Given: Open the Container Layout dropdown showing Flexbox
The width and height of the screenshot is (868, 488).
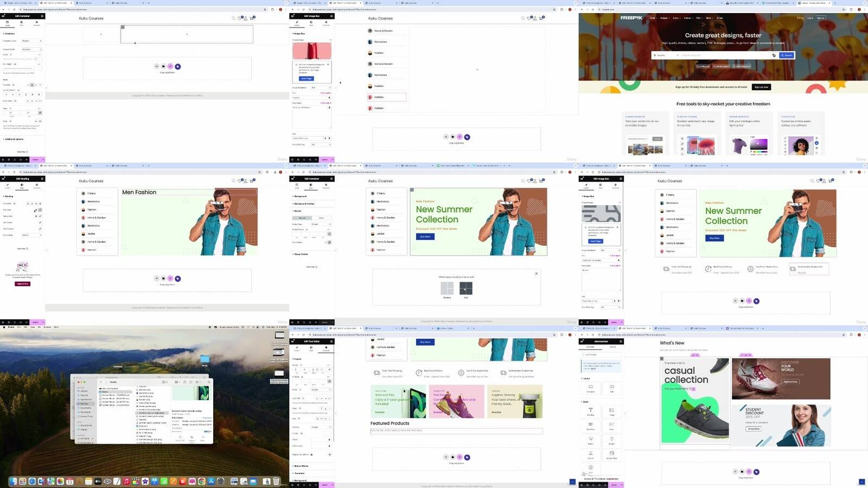Looking at the screenshot, I should (x=32, y=41).
